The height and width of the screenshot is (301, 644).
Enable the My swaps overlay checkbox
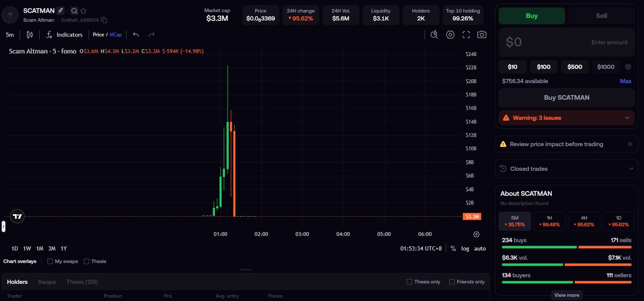(50, 261)
